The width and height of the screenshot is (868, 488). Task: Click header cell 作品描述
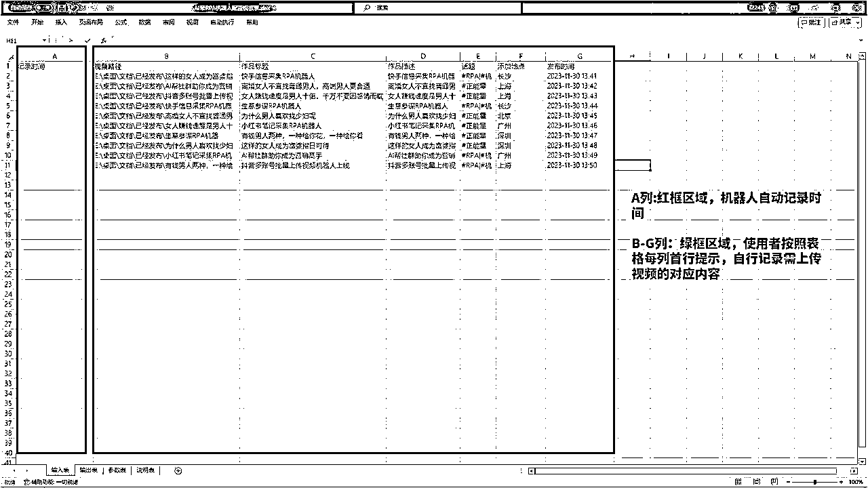423,66
